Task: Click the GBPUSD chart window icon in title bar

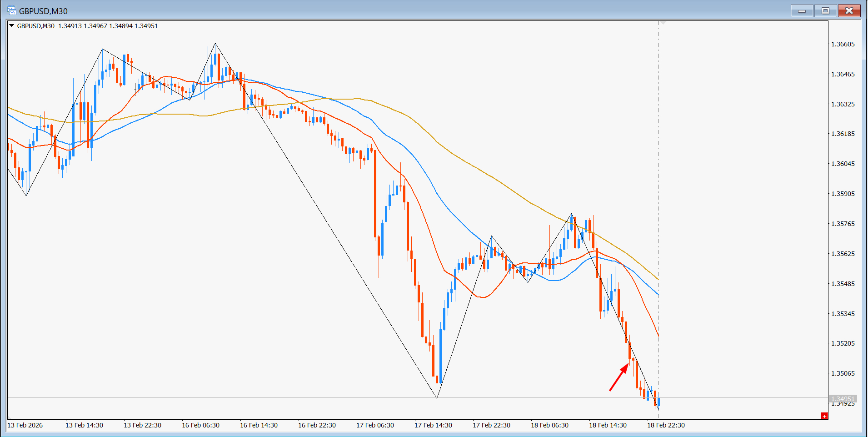Action: click(11, 10)
